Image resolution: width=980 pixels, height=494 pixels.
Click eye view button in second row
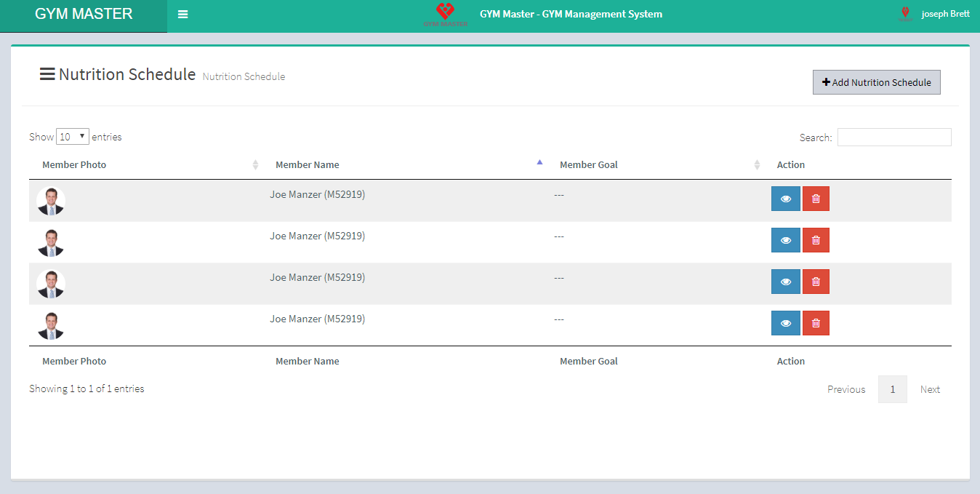(x=785, y=240)
